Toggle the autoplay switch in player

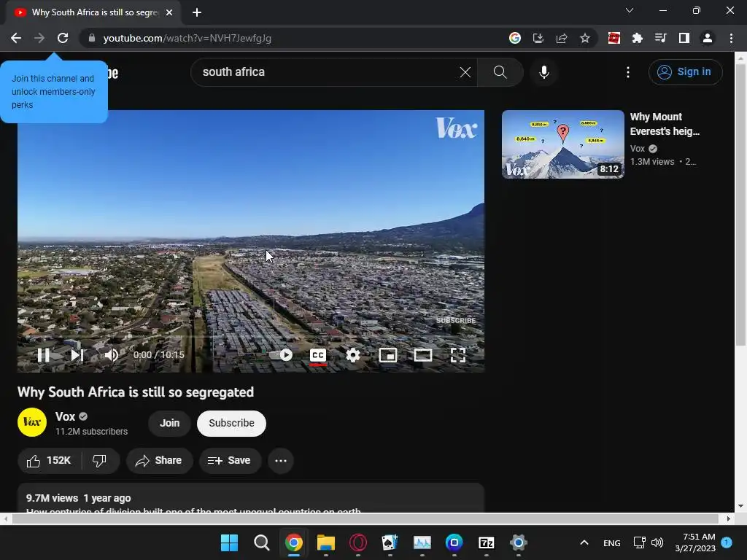click(x=281, y=355)
